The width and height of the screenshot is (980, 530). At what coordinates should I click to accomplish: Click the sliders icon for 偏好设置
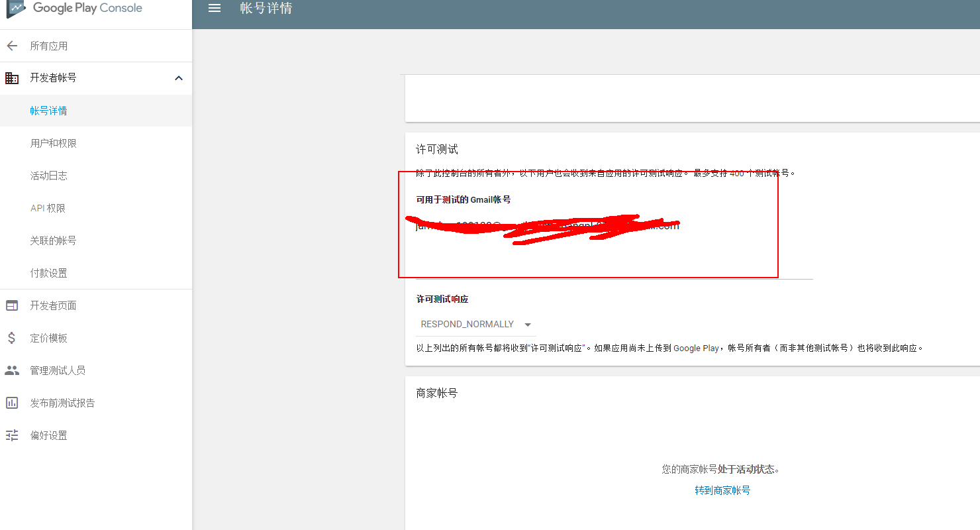click(12, 435)
